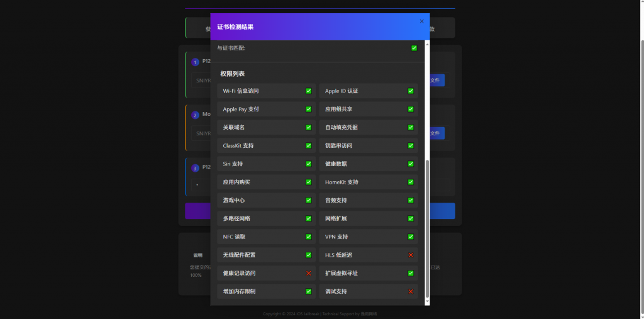Click the 证书检测结果 dialog title
The image size is (644, 319).
pos(235,27)
